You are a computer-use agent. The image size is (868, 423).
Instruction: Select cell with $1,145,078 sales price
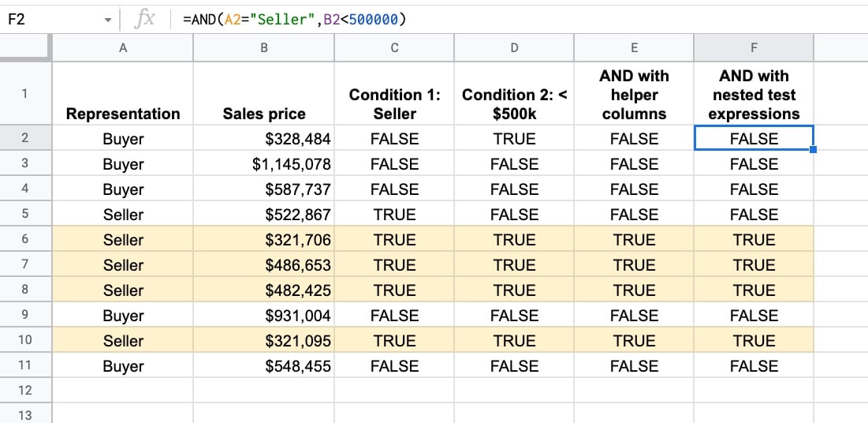click(x=264, y=163)
